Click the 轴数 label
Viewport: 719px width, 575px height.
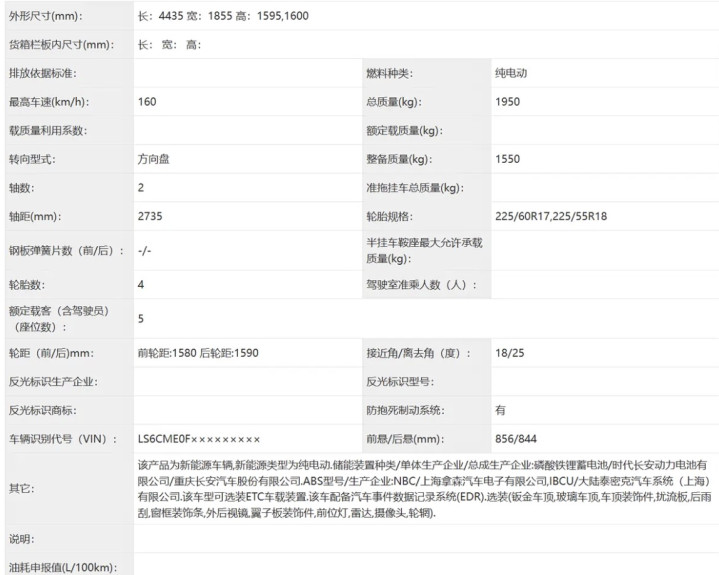click(22, 188)
